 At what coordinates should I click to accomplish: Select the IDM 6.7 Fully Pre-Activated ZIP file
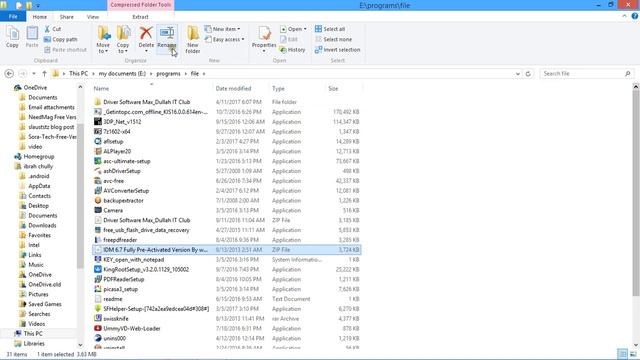[227, 250]
